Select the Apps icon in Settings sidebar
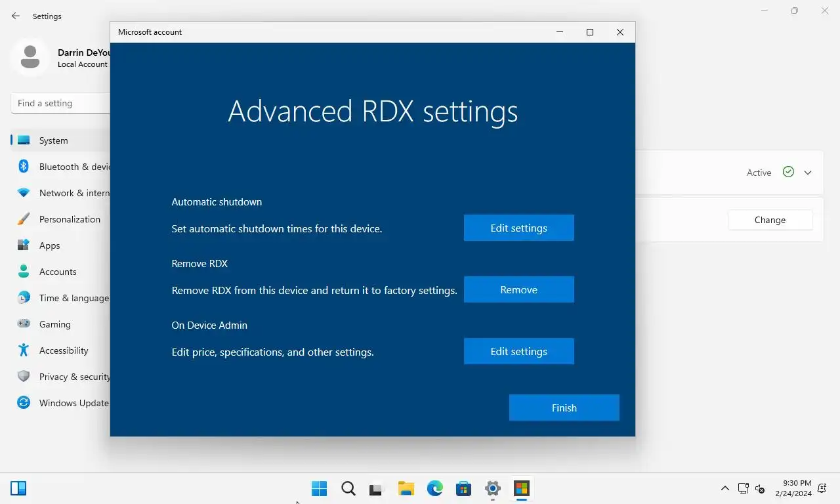 pyautogui.click(x=24, y=245)
